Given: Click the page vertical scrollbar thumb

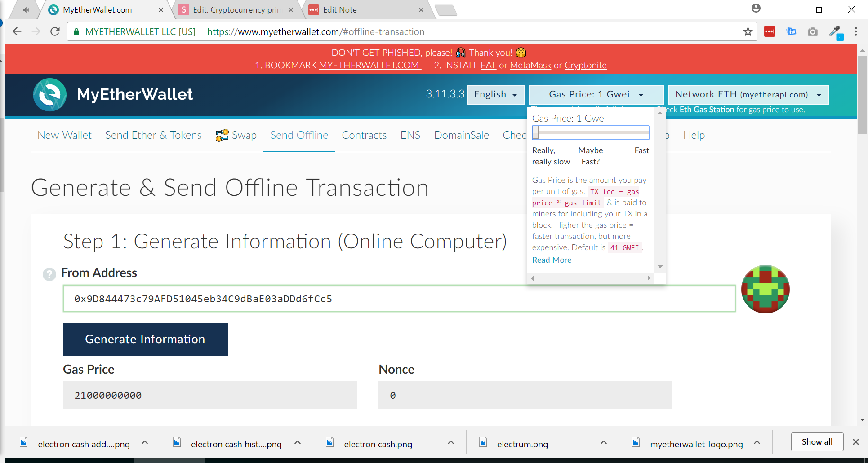Looking at the screenshot, I should point(862,95).
